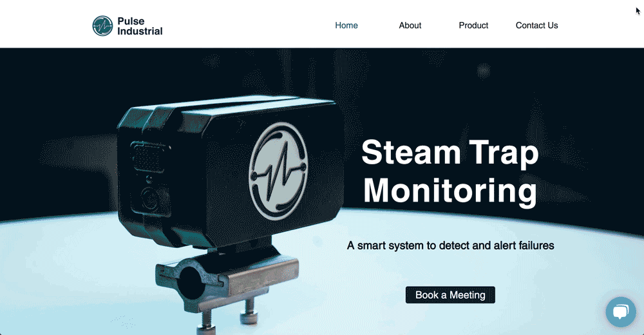Image resolution: width=644 pixels, height=335 pixels.
Task: Click the Pulse Industrial round logo icon
Action: (x=102, y=26)
